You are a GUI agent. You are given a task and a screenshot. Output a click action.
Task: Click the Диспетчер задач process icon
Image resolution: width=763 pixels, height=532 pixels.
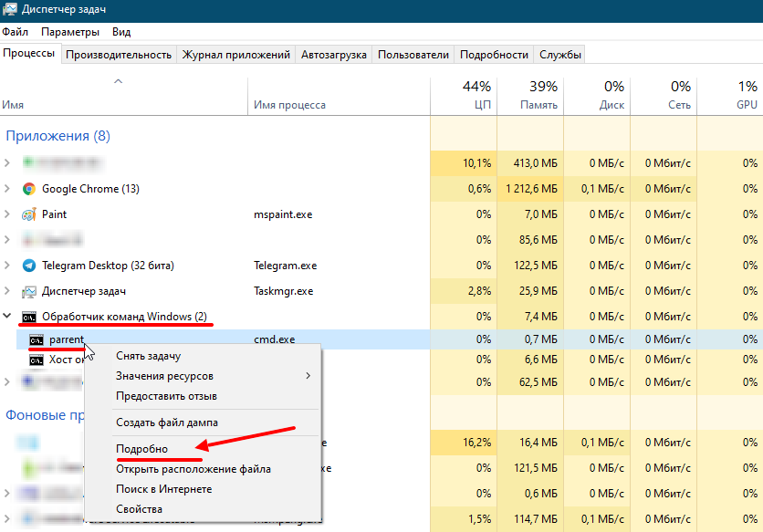tap(29, 291)
